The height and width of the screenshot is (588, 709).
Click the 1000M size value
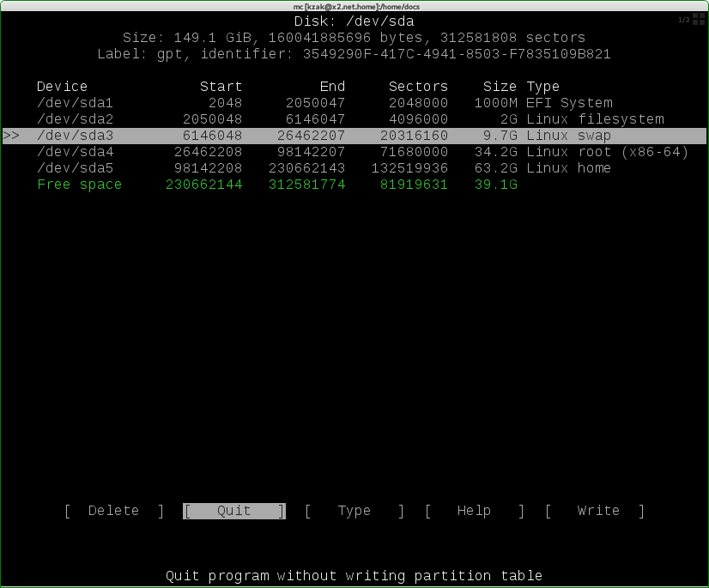[495, 103]
